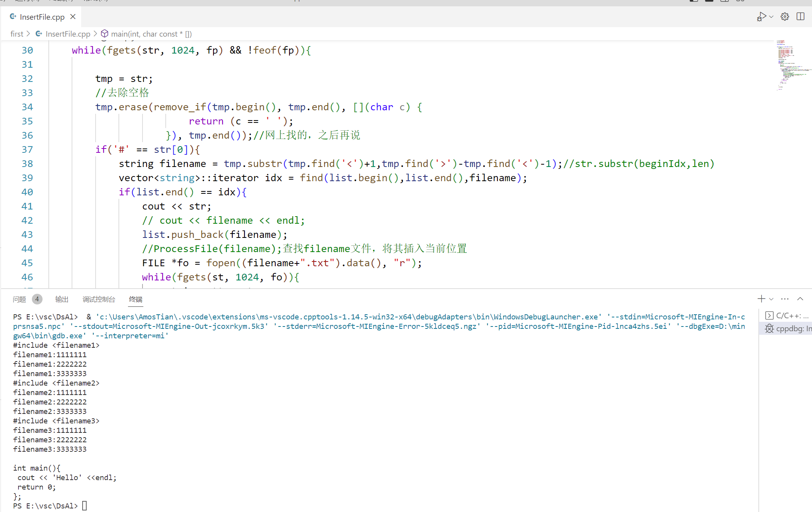Viewport: 812px width, 512px height.
Task: Click the InsertFile.cpp breadcrumb item
Action: pyautogui.click(x=67, y=34)
